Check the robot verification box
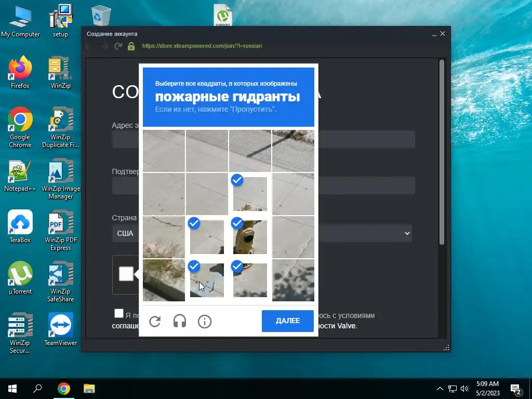 pos(126,274)
